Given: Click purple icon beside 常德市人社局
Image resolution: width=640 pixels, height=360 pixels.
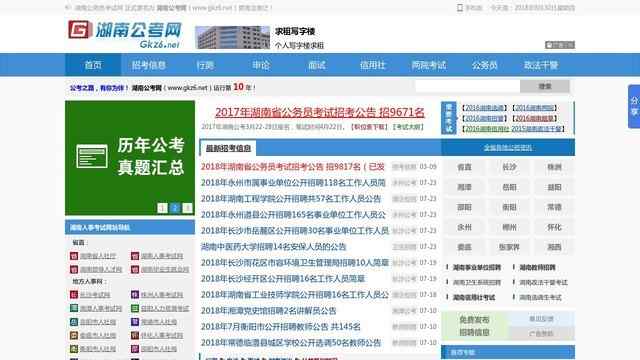Looking at the screenshot, I should 135,322.
